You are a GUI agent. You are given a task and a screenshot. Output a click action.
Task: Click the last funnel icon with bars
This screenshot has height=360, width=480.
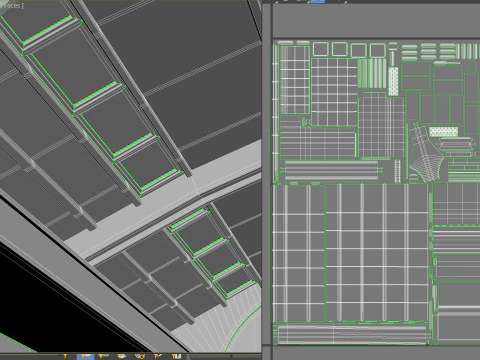click(x=176, y=356)
